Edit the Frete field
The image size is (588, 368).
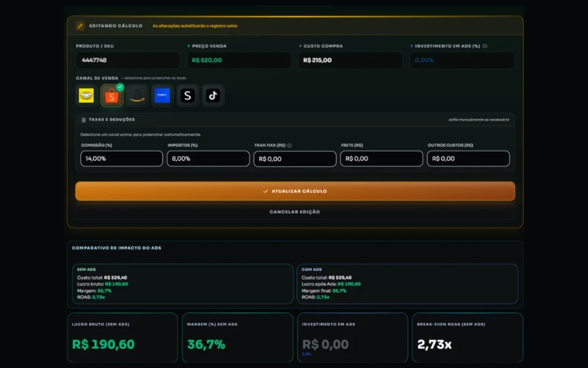coord(381,159)
